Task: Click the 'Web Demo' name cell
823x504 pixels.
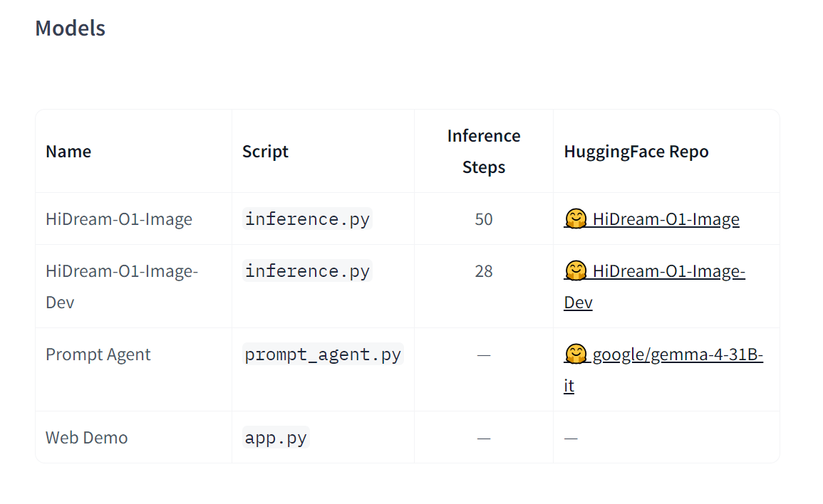Action: (87, 437)
